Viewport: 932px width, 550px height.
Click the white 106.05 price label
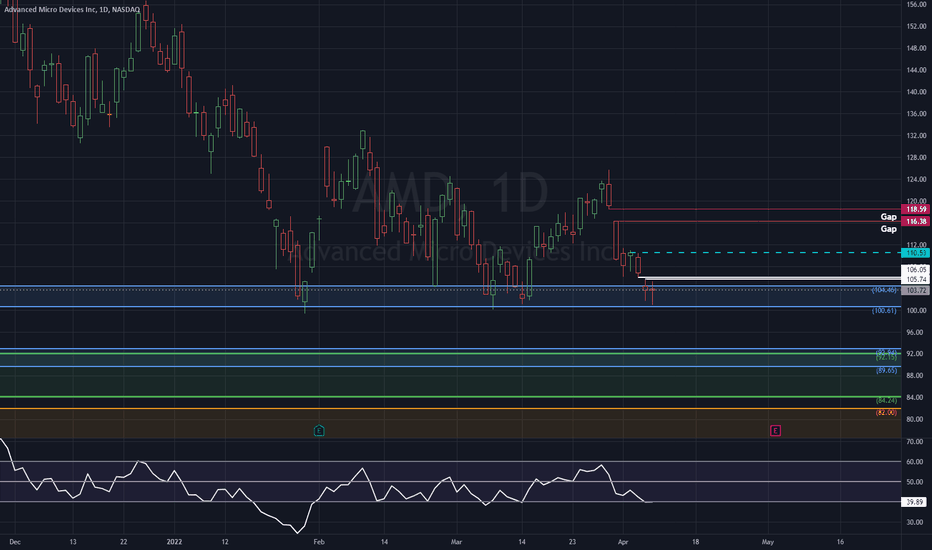(916, 270)
